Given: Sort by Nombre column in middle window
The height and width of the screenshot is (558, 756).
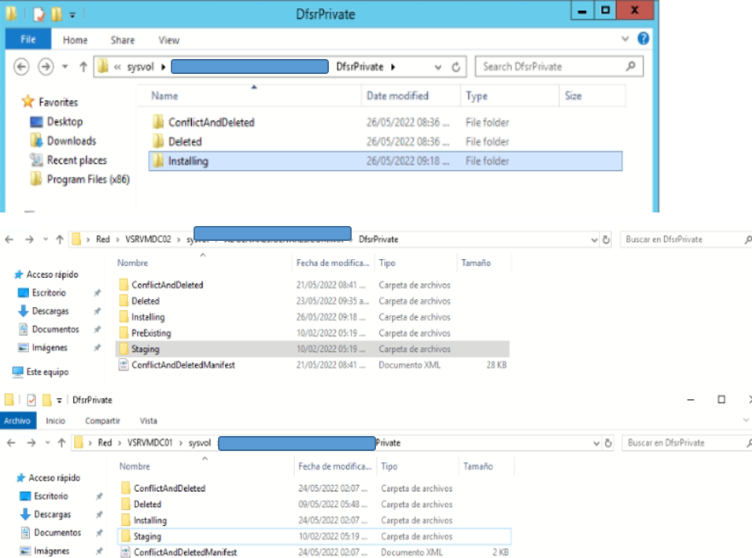Looking at the screenshot, I should click(133, 263).
